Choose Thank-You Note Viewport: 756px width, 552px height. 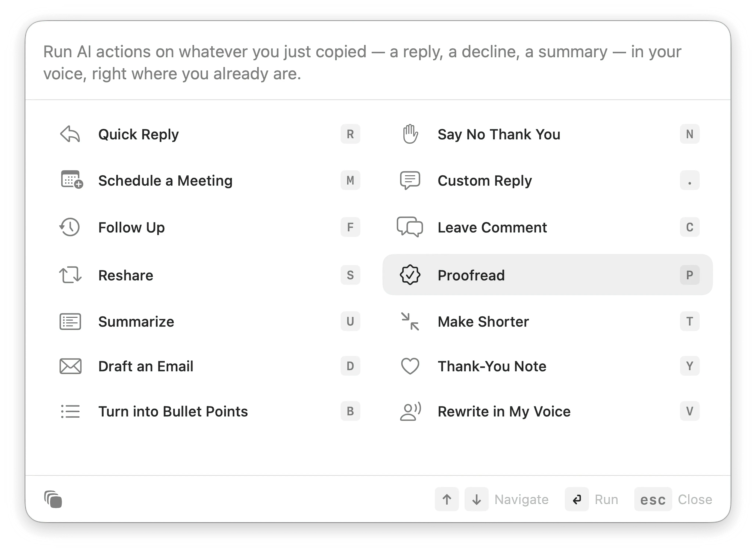548,366
